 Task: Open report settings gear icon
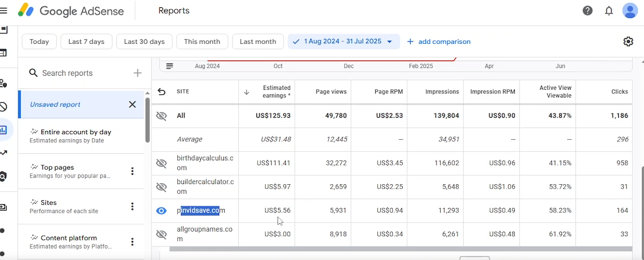pos(628,41)
